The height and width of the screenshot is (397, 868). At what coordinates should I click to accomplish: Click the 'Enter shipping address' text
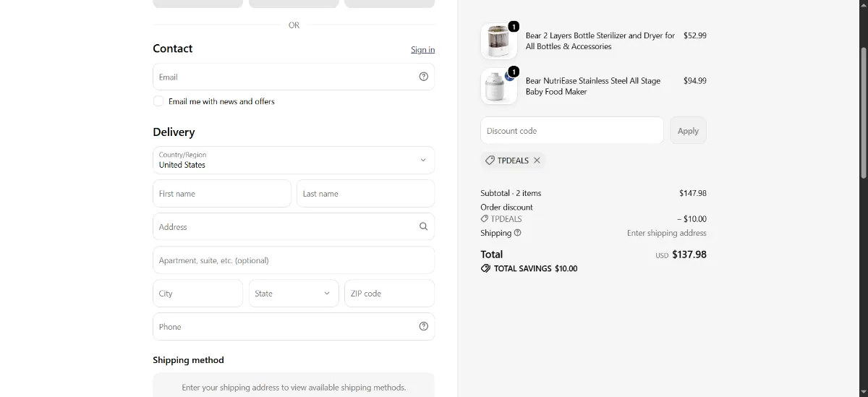tap(666, 233)
